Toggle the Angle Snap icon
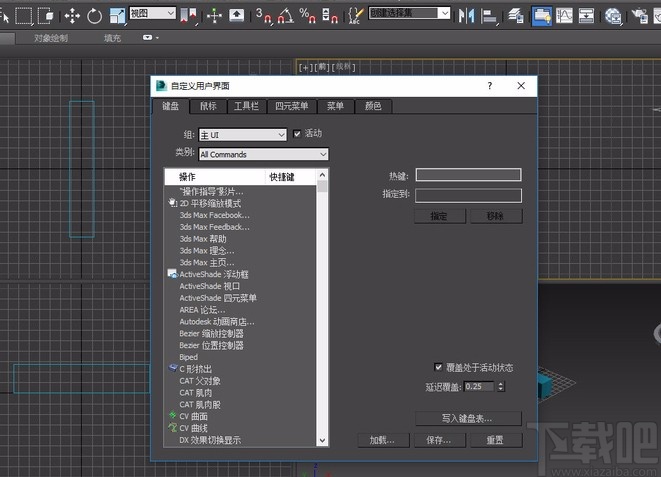661x477 pixels. click(x=286, y=16)
